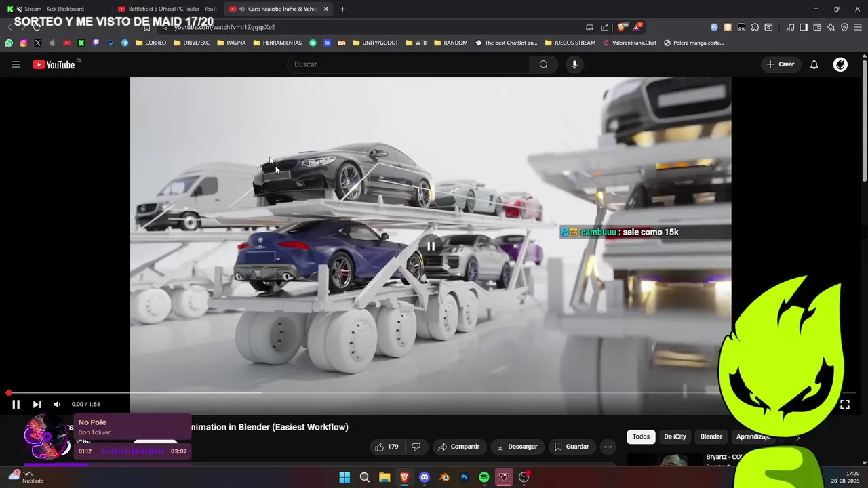This screenshot has height=488, width=868.
Task: Open the Instagram bookmark icon
Action: [x=23, y=43]
